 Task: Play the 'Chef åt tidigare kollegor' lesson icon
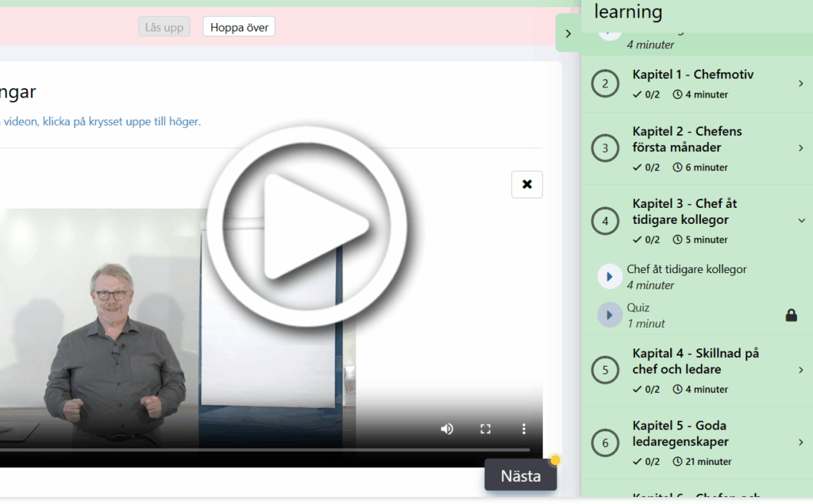click(x=609, y=276)
